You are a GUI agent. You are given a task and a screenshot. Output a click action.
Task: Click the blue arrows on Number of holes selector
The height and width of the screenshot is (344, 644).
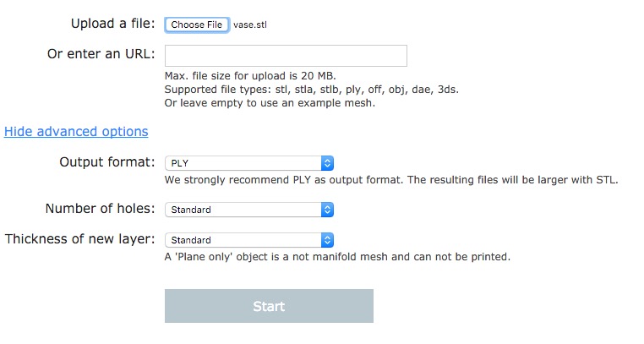328,209
